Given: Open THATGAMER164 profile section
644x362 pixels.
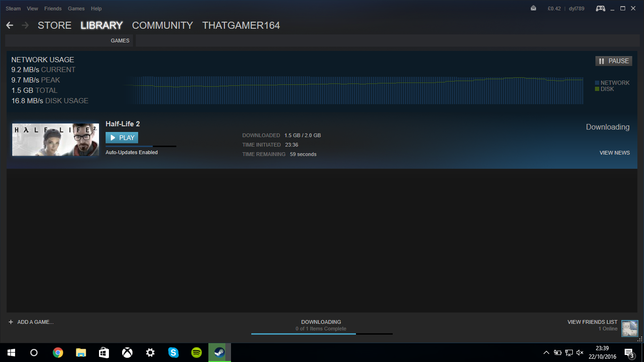Looking at the screenshot, I should click(241, 25).
